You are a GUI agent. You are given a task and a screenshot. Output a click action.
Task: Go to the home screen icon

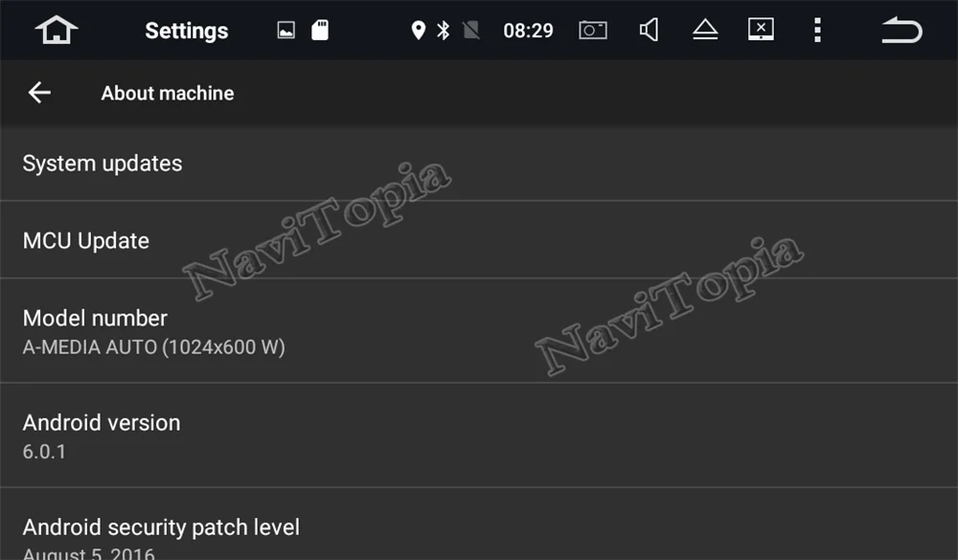click(x=57, y=30)
